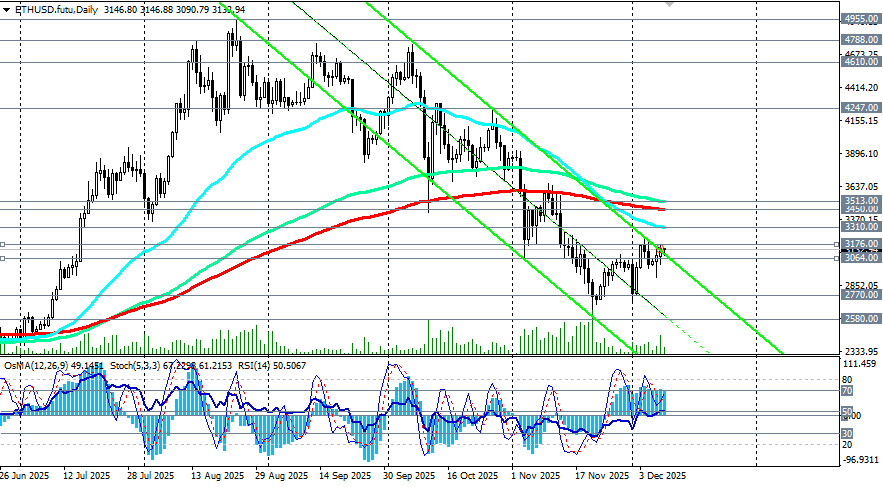Click the 3176.00 price level label
The width and height of the screenshot is (883, 487).
tap(861, 244)
